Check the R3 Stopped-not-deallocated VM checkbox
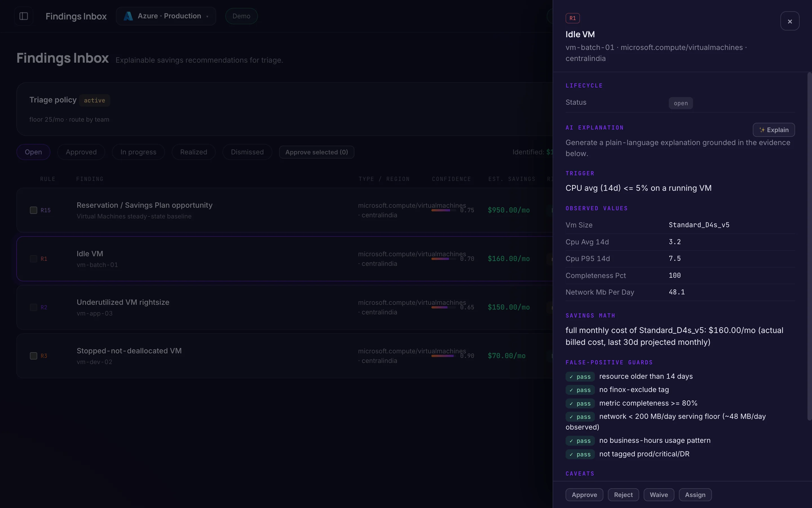 (x=34, y=356)
